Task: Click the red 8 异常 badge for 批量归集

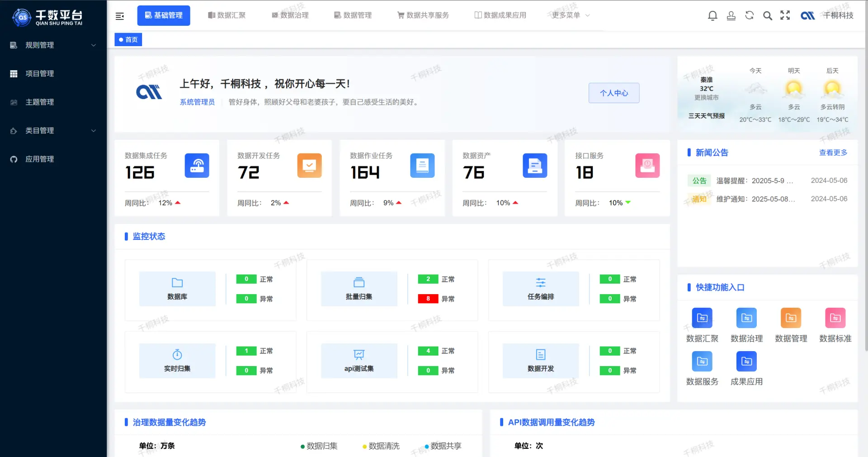Action: 428,299
